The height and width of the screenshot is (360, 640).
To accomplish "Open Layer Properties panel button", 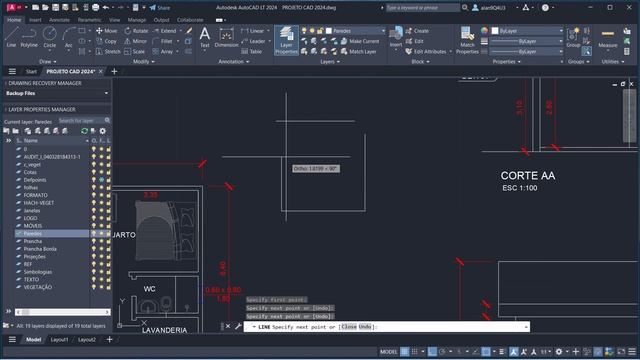I will point(286,40).
